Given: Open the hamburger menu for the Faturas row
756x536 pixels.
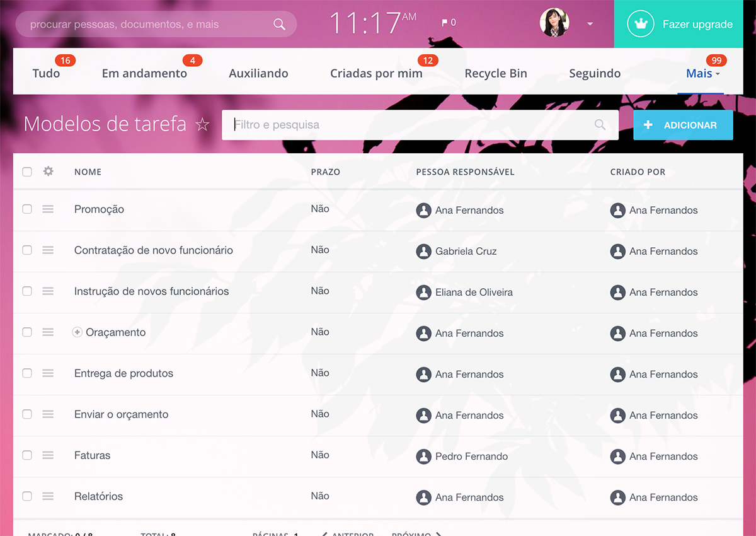Looking at the screenshot, I should point(48,455).
